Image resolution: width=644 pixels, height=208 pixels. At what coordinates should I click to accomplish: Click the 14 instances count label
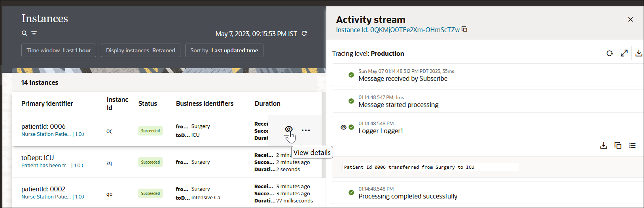point(40,82)
